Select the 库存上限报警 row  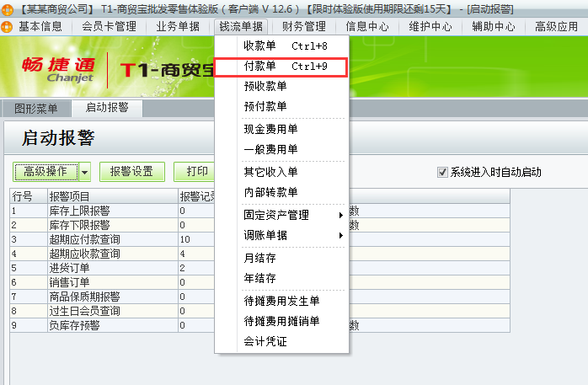tap(259, 211)
